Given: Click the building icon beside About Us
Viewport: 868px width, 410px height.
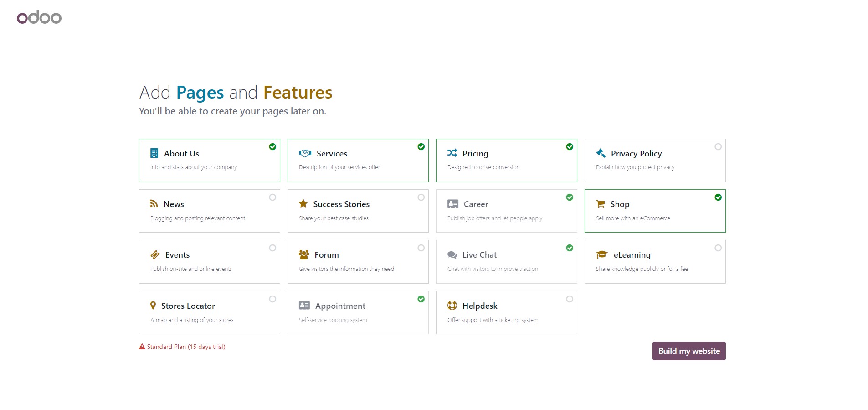Looking at the screenshot, I should (x=154, y=153).
